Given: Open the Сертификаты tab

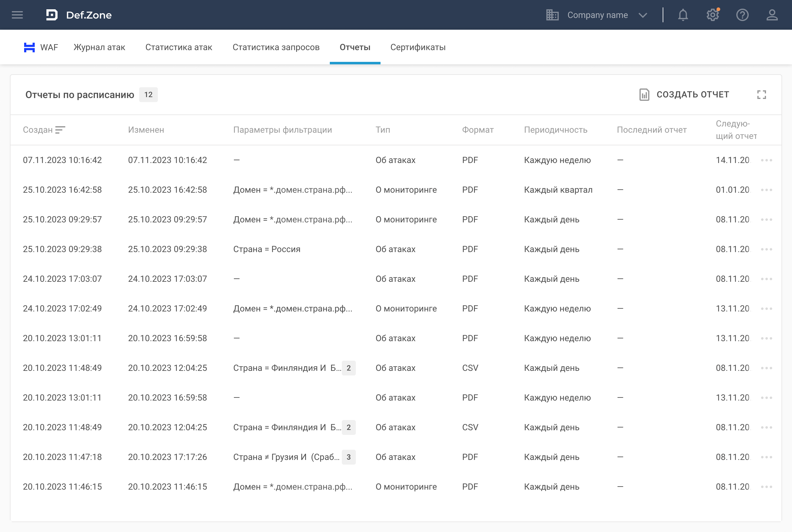Looking at the screenshot, I should point(418,48).
